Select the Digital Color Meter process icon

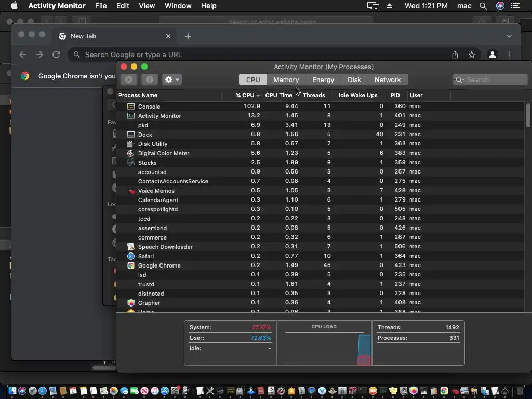(130, 153)
